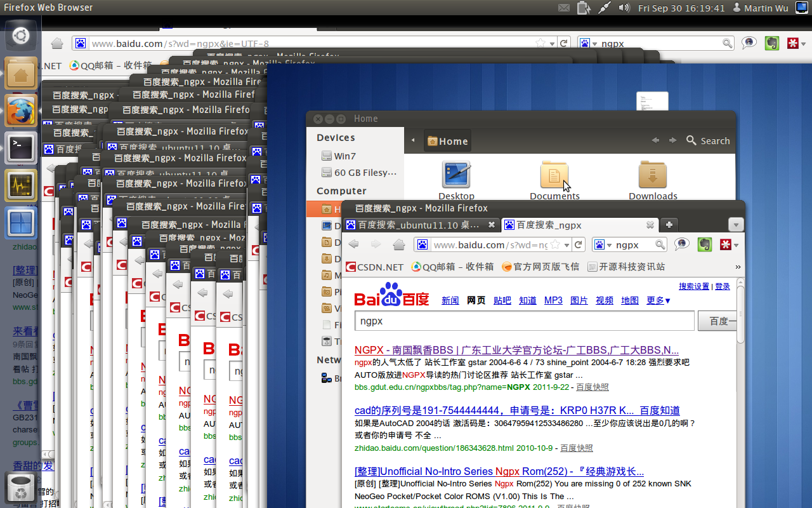Switch to Baidu 图片 search

579,300
